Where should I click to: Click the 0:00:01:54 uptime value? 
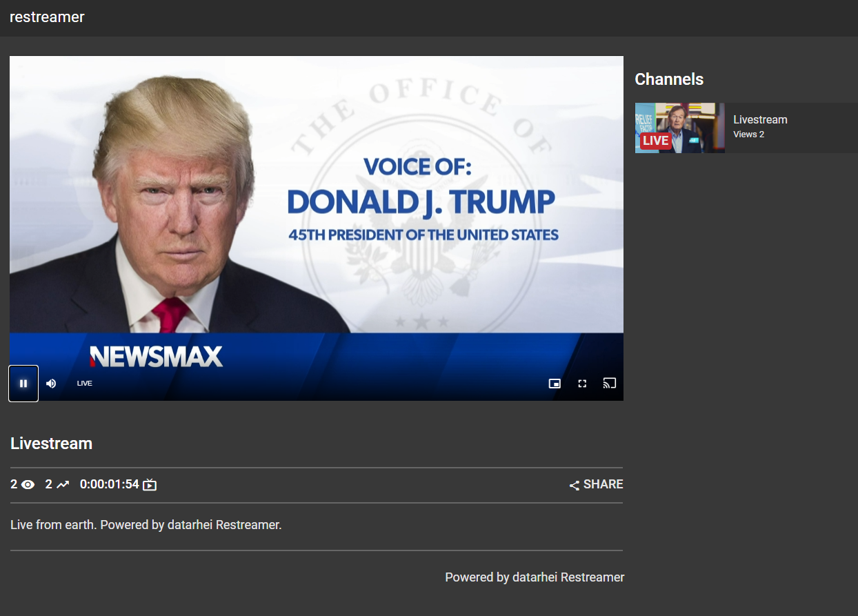point(110,485)
